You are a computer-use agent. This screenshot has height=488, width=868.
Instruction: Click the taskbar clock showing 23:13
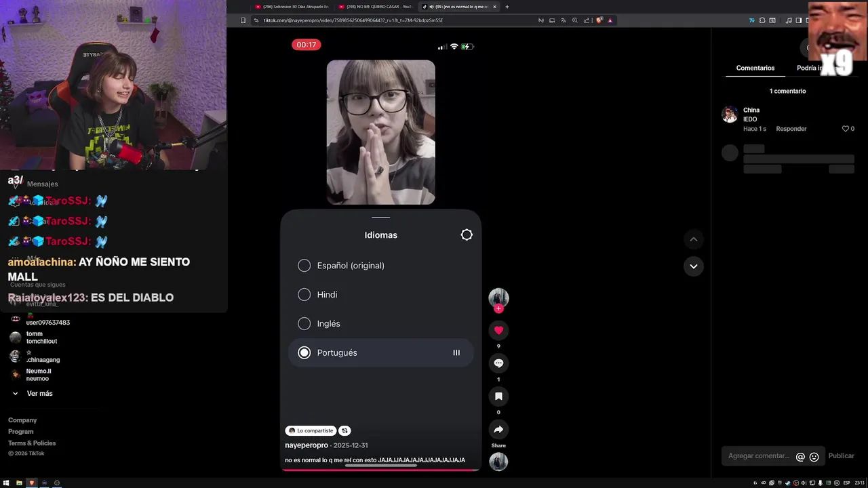click(860, 483)
